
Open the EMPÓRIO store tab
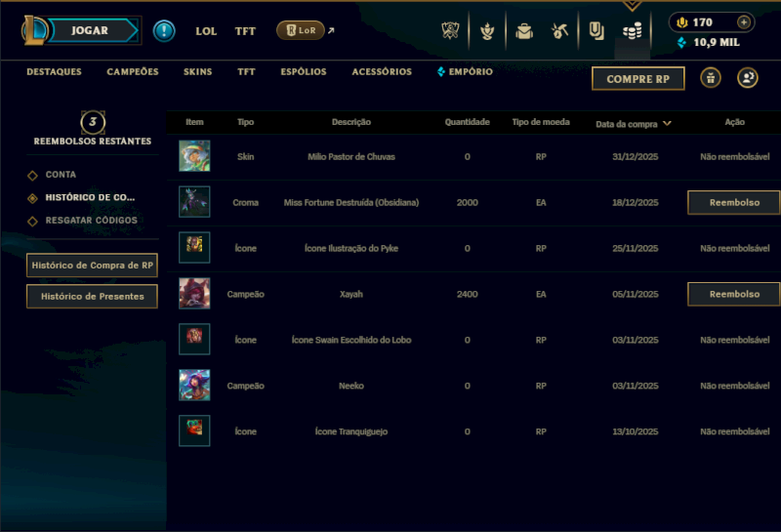(x=466, y=71)
